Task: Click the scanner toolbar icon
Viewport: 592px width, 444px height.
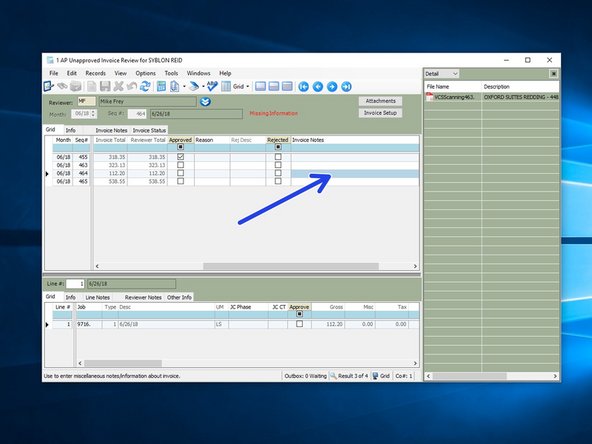Action: (194, 86)
